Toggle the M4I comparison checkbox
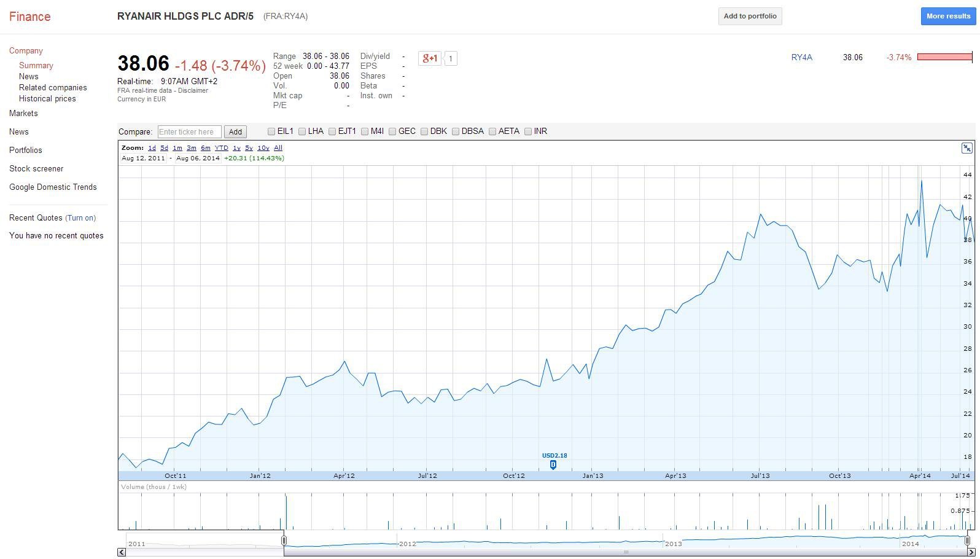 pyautogui.click(x=365, y=131)
